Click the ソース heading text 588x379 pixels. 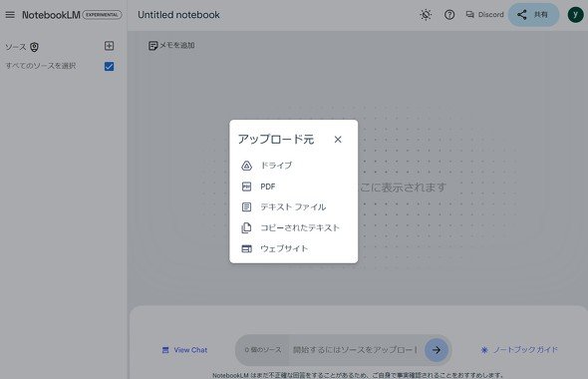tap(15, 47)
